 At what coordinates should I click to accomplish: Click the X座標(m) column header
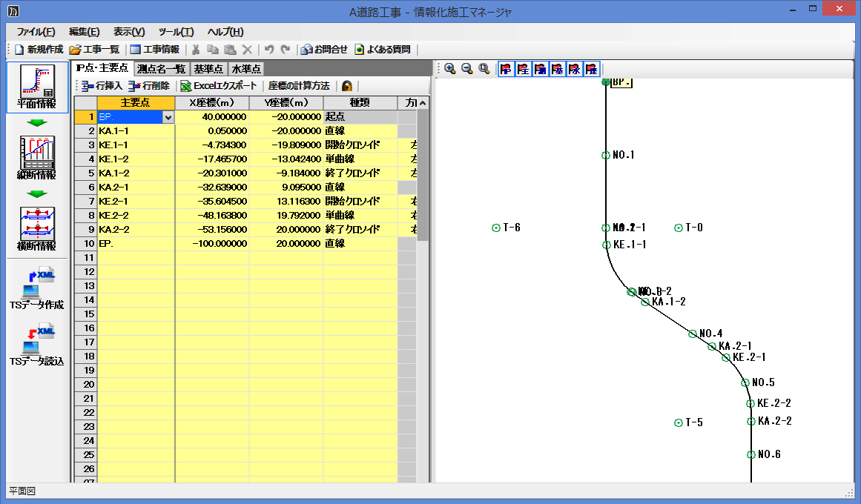pyautogui.click(x=212, y=103)
